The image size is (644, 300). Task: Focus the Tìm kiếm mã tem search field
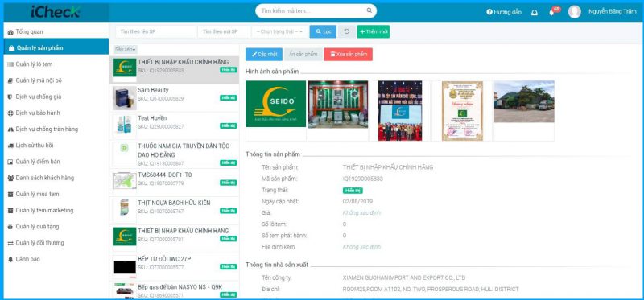click(316, 10)
